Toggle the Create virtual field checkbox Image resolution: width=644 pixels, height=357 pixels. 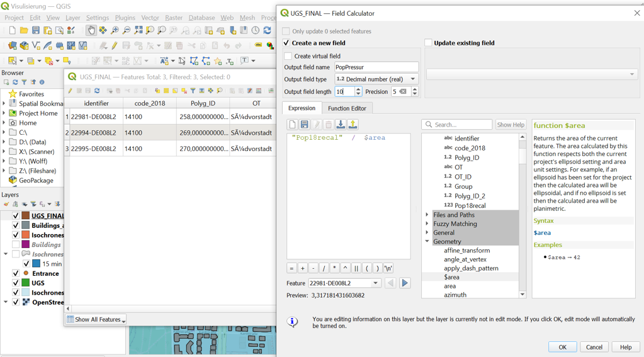(x=288, y=56)
